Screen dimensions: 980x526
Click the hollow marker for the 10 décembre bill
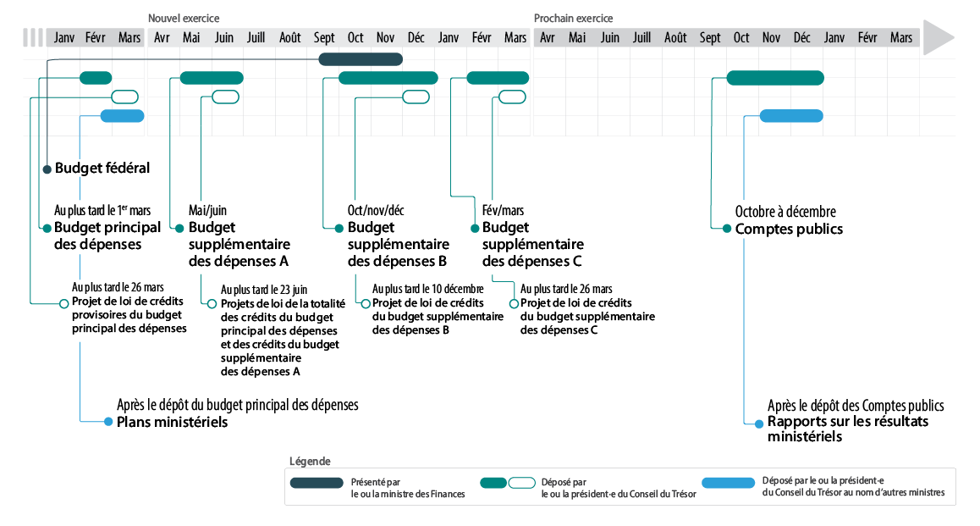(x=365, y=303)
